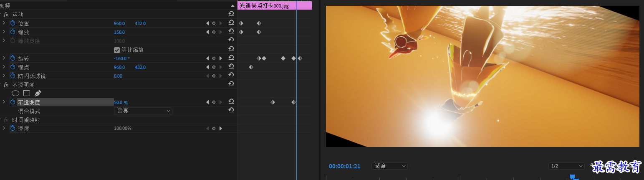The height and width of the screenshot is (180, 644).
Task: Select the earlier 不透明度 keyframe diamond
Action: [x=273, y=102]
